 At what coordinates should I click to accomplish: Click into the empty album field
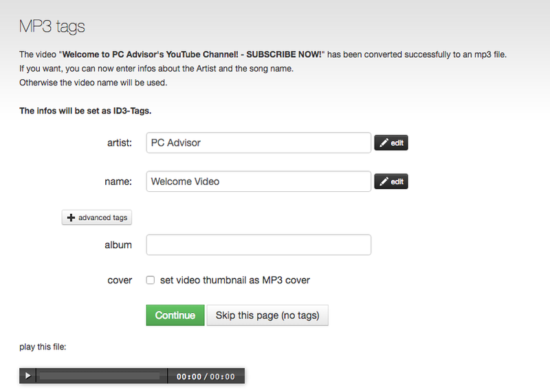[258, 245]
